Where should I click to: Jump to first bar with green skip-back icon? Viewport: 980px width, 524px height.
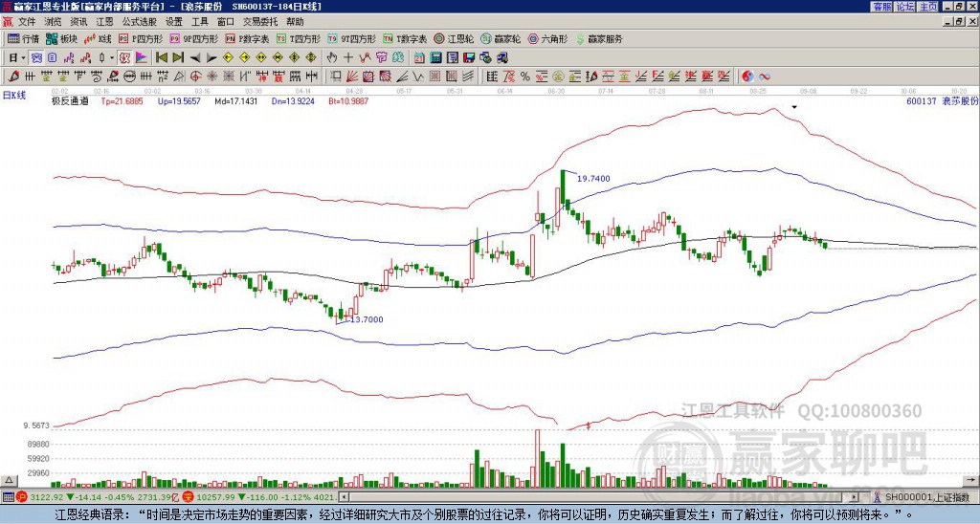[161, 57]
